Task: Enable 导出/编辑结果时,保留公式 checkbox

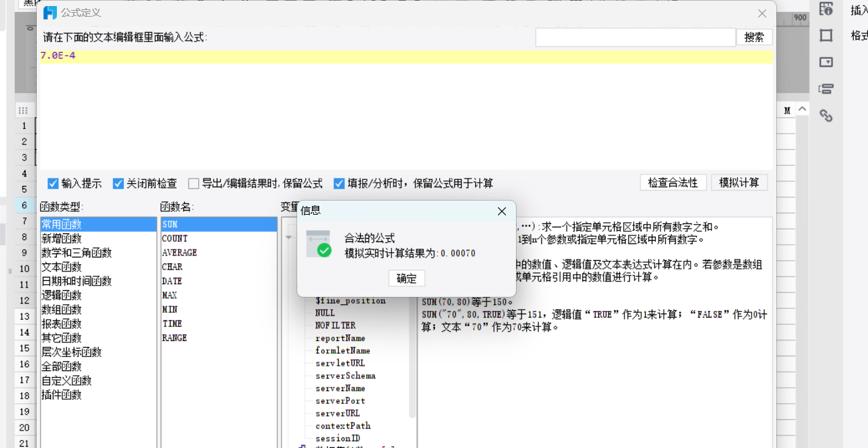Action: coord(193,183)
